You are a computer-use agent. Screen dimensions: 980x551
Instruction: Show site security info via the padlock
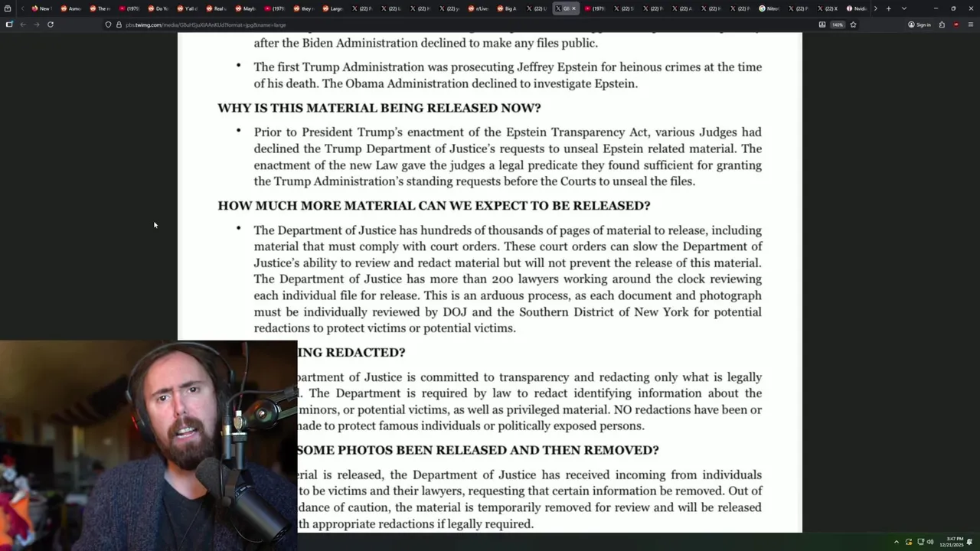pyautogui.click(x=118, y=24)
